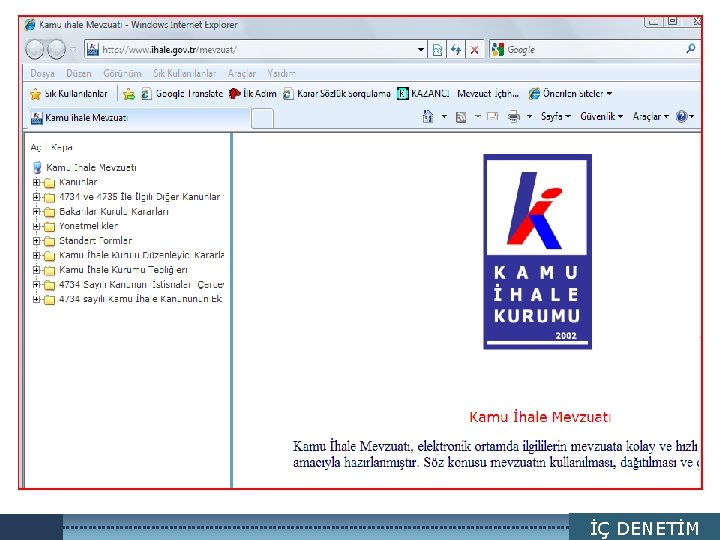Click the browser Back arrow button
The width and height of the screenshot is (720, 540).
tap(34, 50)
